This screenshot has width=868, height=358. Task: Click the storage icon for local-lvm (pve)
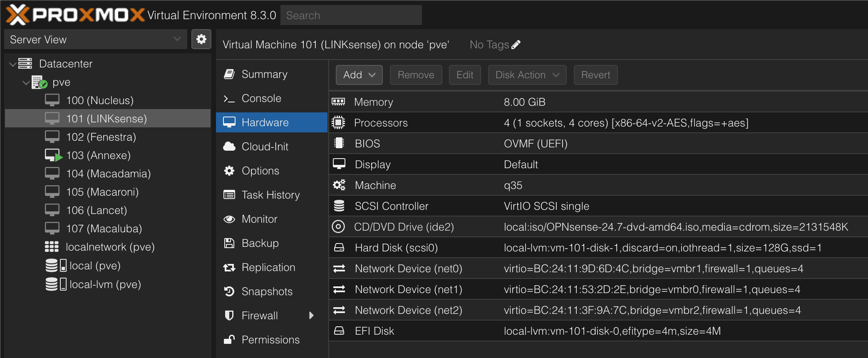coord(56,284)
